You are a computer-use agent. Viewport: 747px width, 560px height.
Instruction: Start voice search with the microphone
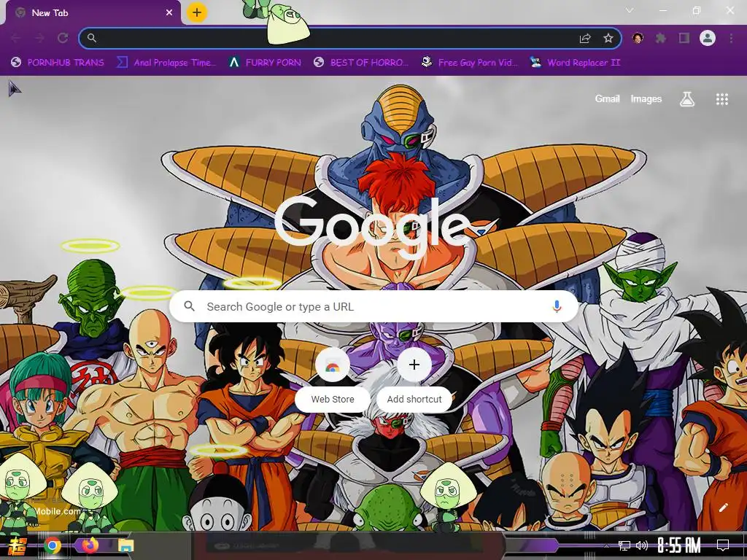tap(557, 306)
